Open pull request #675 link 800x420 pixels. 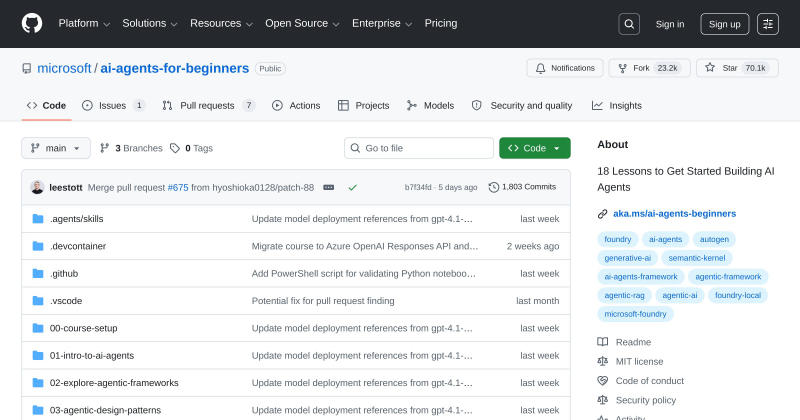(178, 187)
